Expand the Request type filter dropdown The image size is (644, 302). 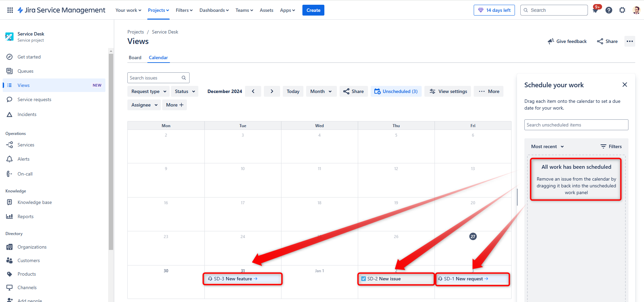point(149,91)
